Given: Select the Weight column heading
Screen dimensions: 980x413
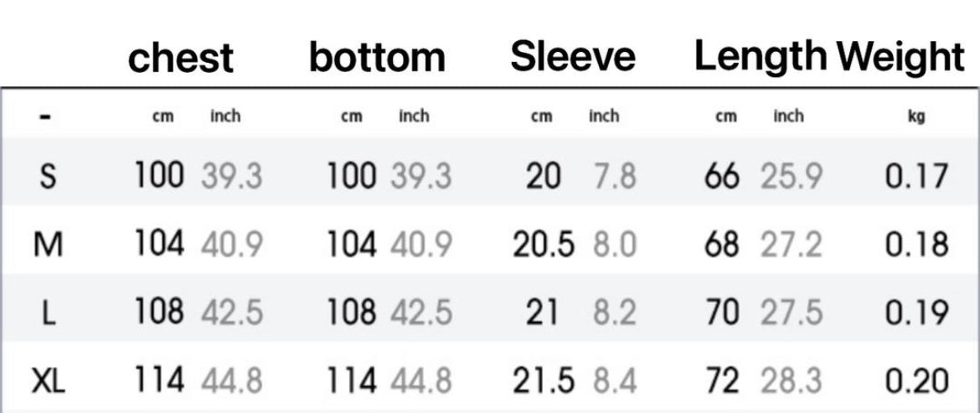Looking at the screenshot, I should pos(902,57).
